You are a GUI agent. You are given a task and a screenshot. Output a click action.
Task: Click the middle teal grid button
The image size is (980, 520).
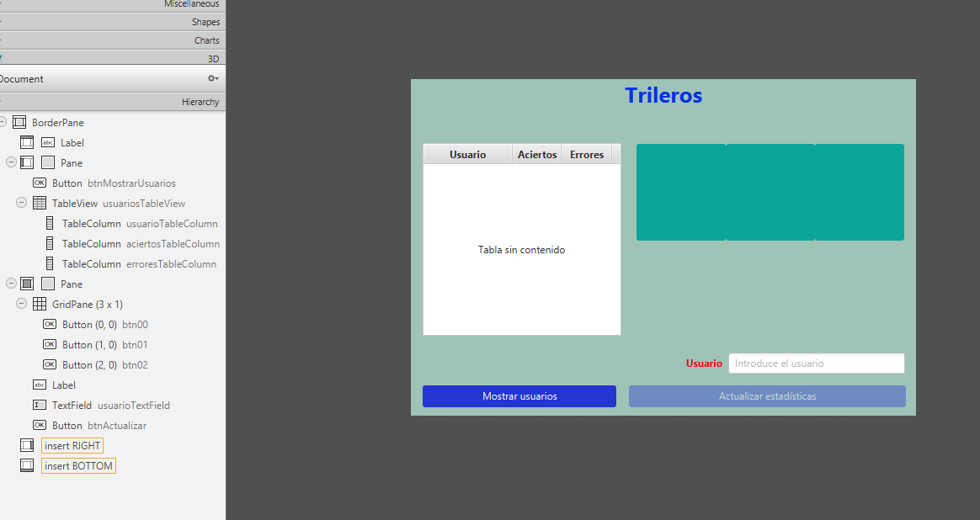coord(770,192)
